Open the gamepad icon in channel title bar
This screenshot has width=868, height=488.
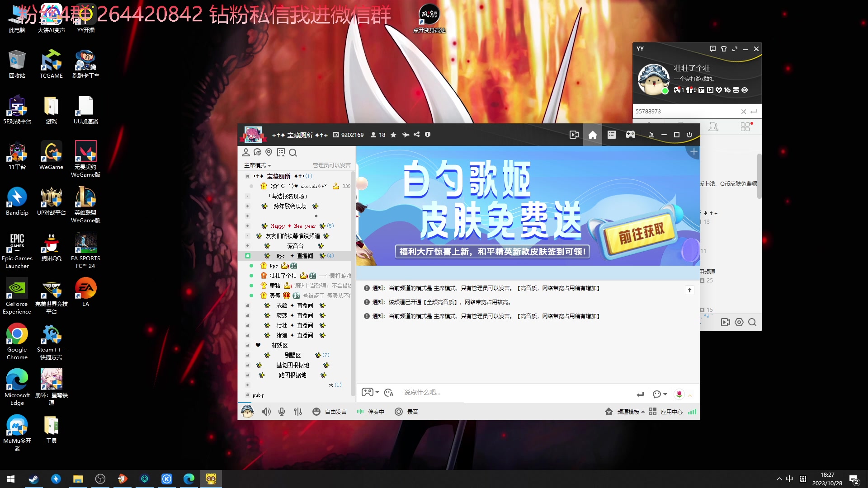(631, 135)
